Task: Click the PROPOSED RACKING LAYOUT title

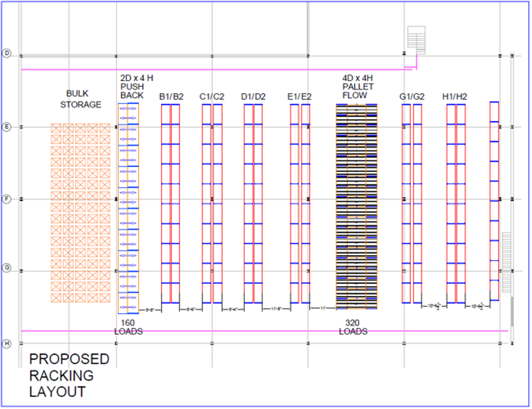Action: click(69, 375)
